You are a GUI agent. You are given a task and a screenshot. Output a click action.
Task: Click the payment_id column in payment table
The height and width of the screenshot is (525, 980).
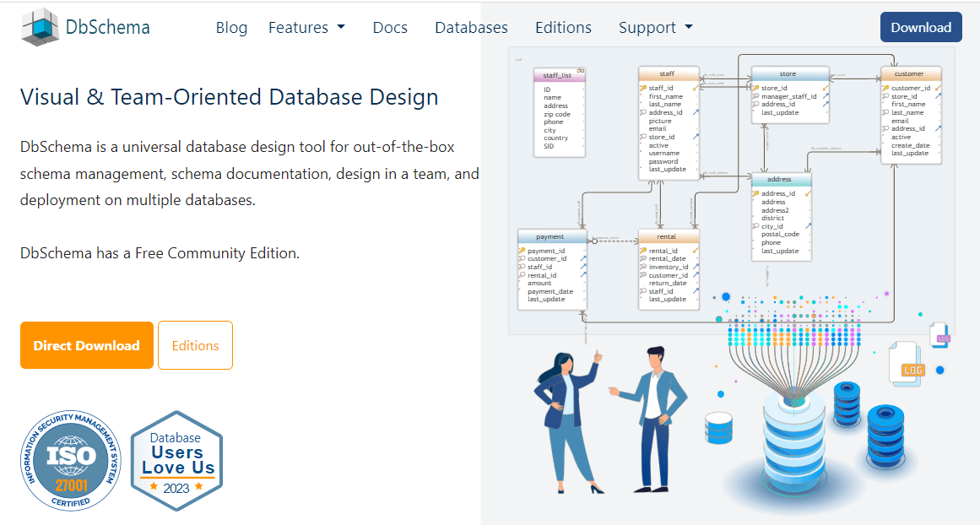[x=545, y=251]
